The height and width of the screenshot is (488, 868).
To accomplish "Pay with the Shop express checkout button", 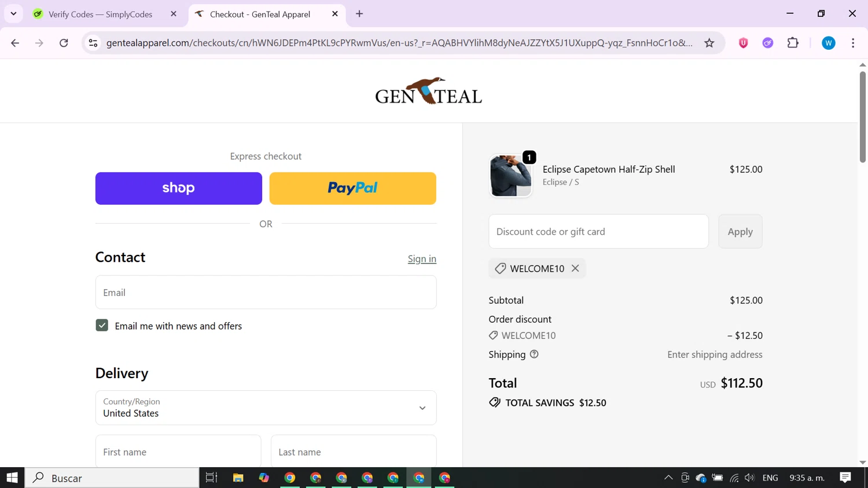I will point(178,188).
